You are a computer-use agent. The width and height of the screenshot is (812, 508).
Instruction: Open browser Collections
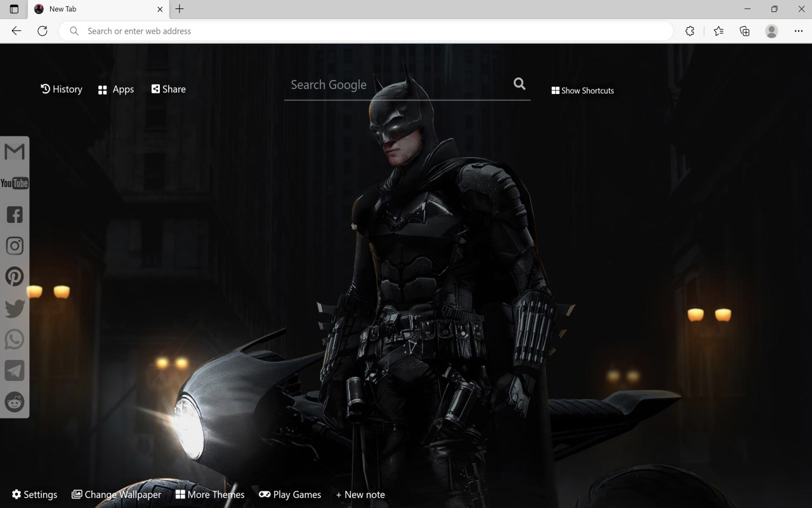(745, 30)
